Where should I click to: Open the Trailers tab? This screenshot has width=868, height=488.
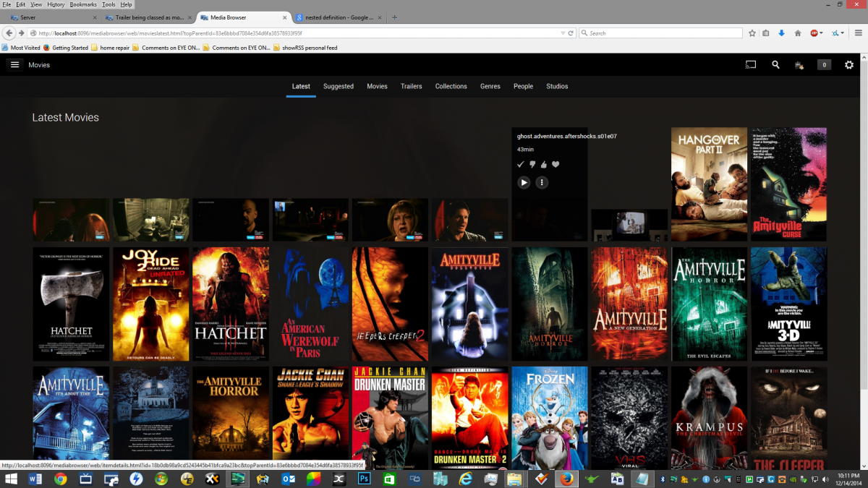tap(412, 86)
